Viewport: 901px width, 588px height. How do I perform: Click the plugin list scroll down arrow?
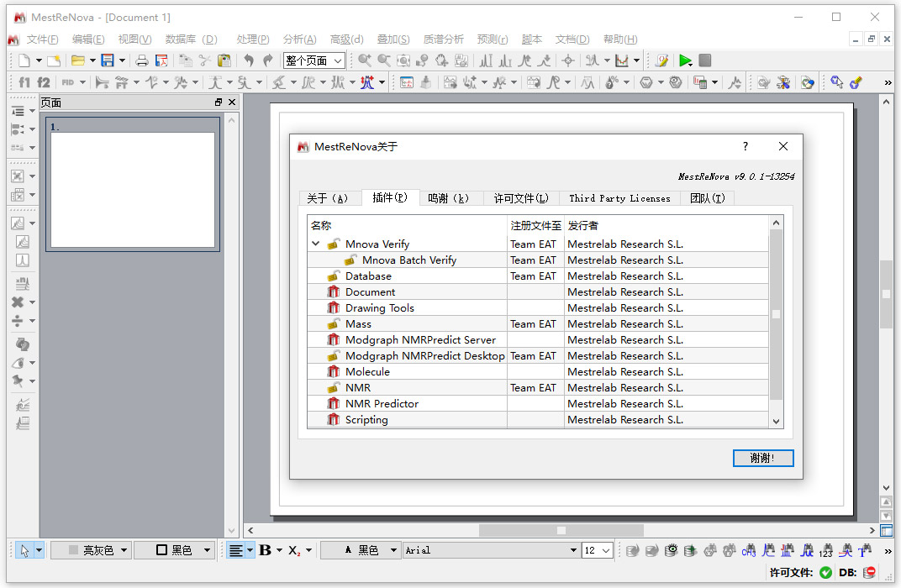pos(776,422)
